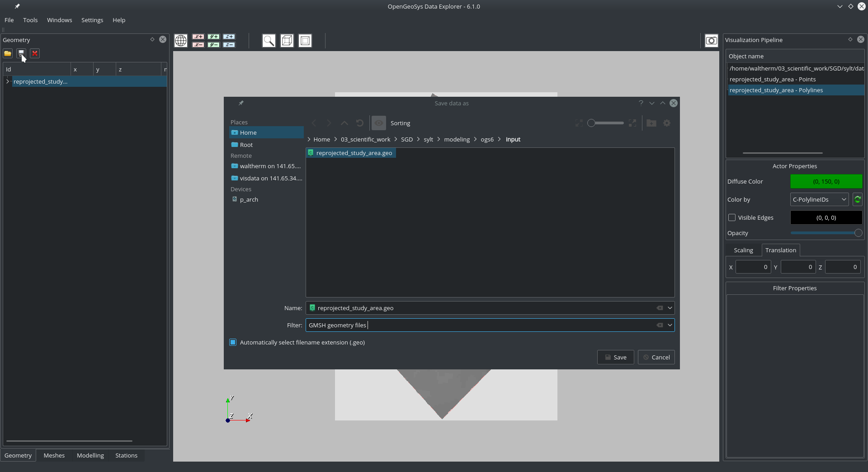Click the Save button in dialog
The height and width of the screenshot is (472, 868).
(x=615, y=357)
